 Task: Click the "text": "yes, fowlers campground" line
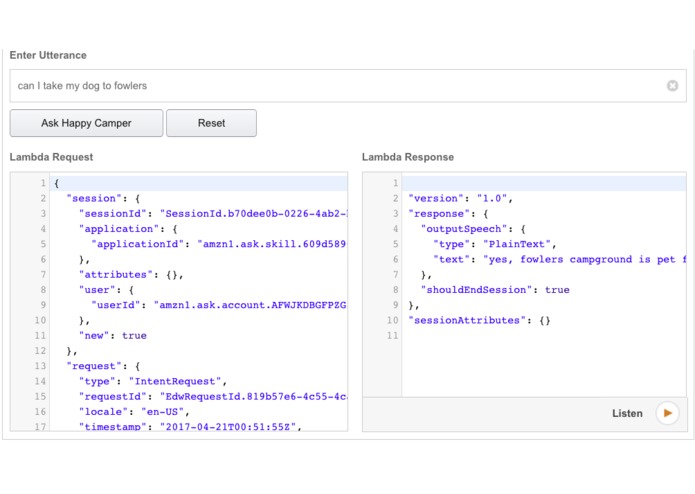tap(560, 259)
